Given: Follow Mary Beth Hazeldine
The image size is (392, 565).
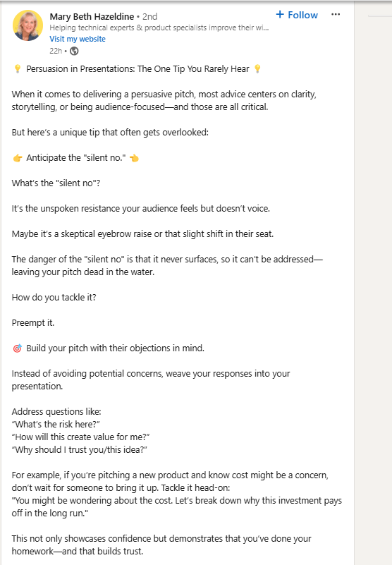Looking at the screenshot, I should (x=297, y=15).
